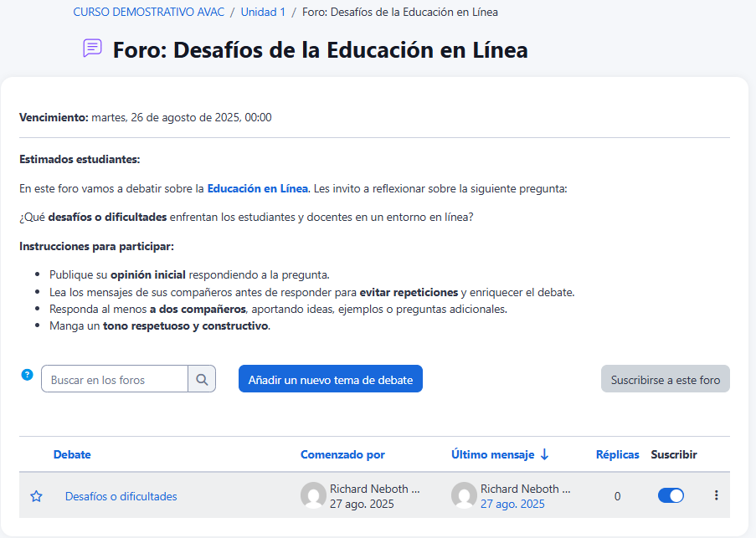
Task: Open the Desafíos o dificultades discussion
Action: pyautogui.click(x=121, y=496)
